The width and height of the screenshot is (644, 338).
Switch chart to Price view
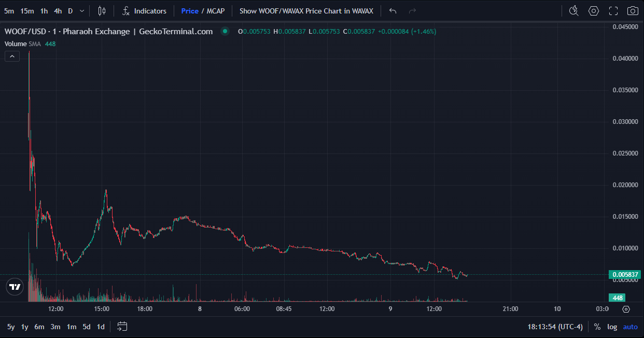coord(190,11)
